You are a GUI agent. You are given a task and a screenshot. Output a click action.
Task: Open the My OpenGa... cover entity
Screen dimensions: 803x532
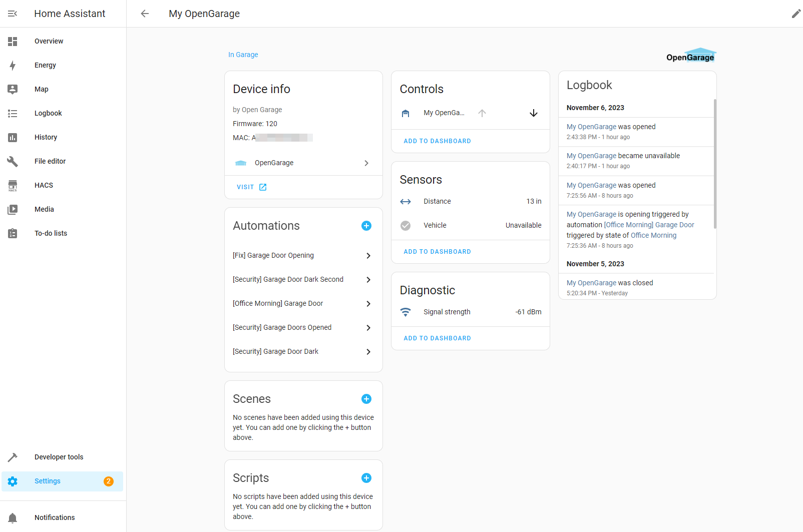444,113
